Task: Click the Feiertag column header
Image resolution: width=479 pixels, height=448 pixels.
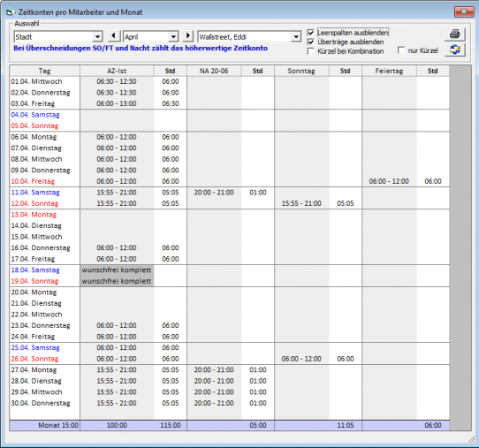Action: coord(389,71)
